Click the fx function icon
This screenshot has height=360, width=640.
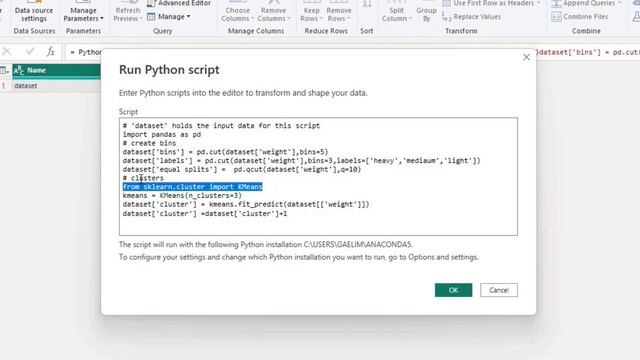click(x=50, y=51)
